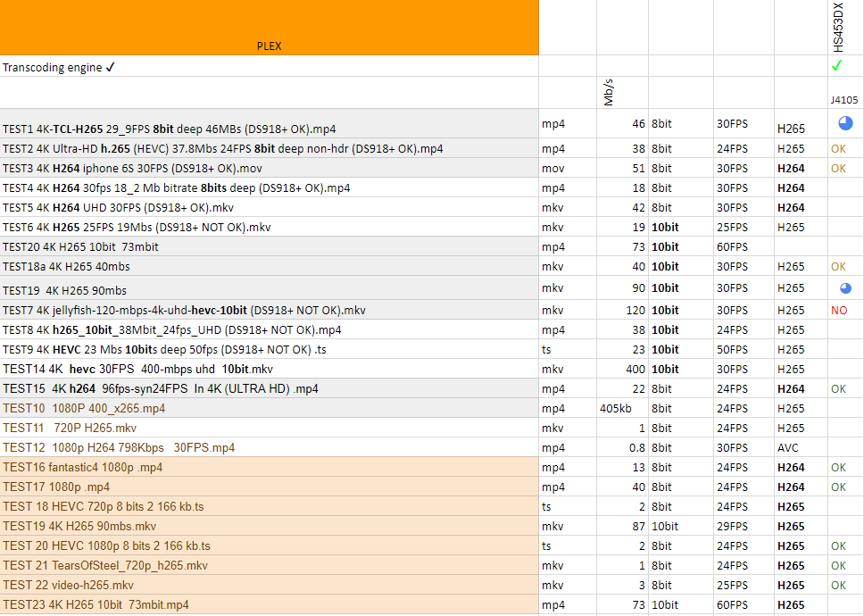Select TEST6 4K H265 25FPS cell
This screenshot has width=864, height=616.
click(x=269, y=227)
